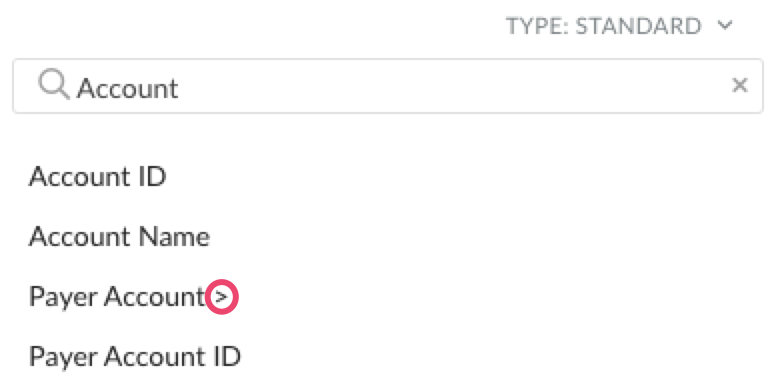Expand Payer Account using its arrow icon
Image resolution: width=776 pixels, height=390 pixels.
[222, 297]
